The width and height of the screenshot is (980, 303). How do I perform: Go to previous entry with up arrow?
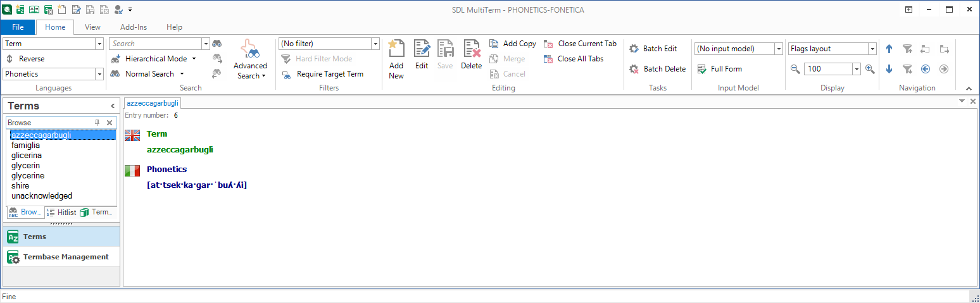click(x=889, y=49)
